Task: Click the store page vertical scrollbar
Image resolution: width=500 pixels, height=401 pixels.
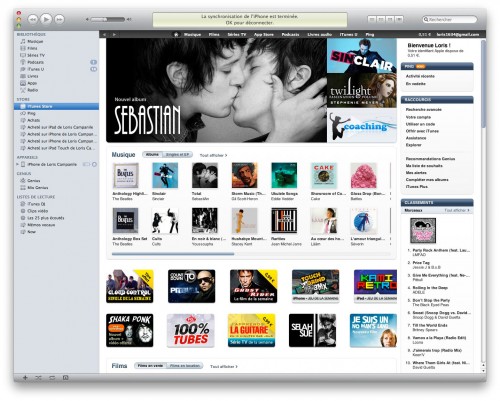Action: point(483,83)
